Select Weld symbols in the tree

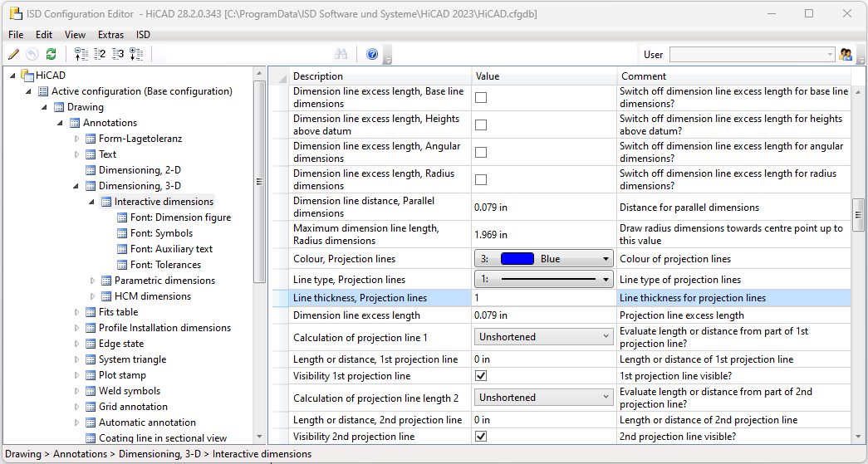129,391
